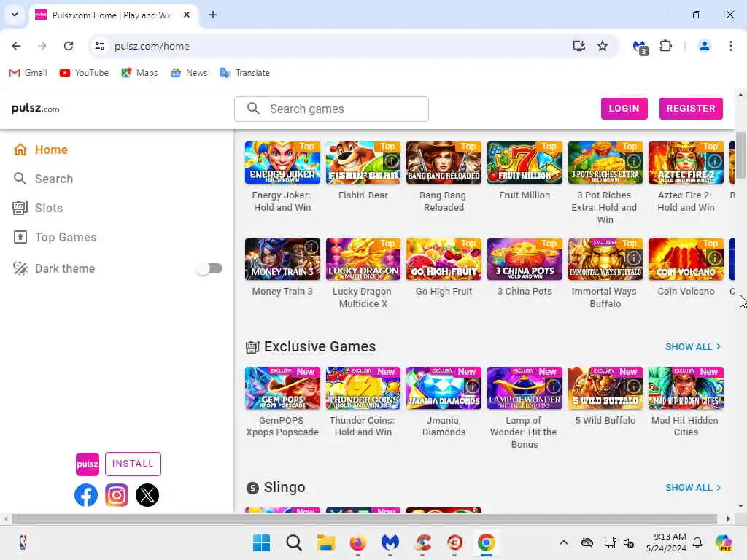Open a new browser tab

pyautogui.click(x=213, y=15)
